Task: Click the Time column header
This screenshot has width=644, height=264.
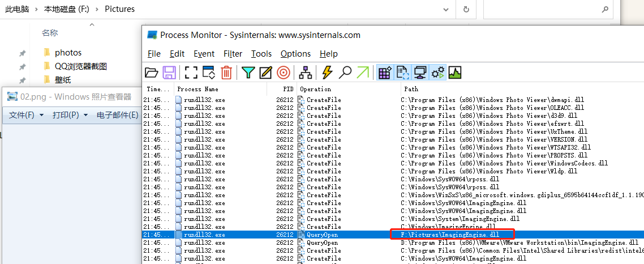Action: click(158, 89)
